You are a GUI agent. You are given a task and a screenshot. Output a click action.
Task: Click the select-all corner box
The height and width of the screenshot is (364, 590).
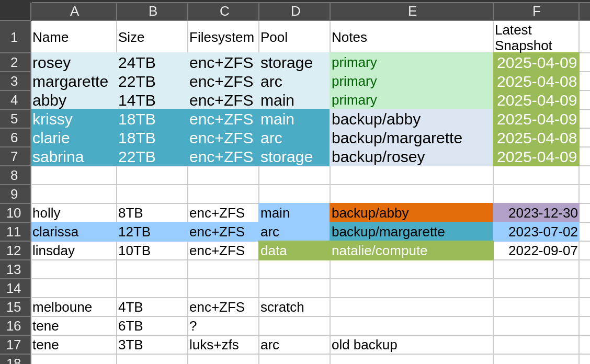(15, 11)
